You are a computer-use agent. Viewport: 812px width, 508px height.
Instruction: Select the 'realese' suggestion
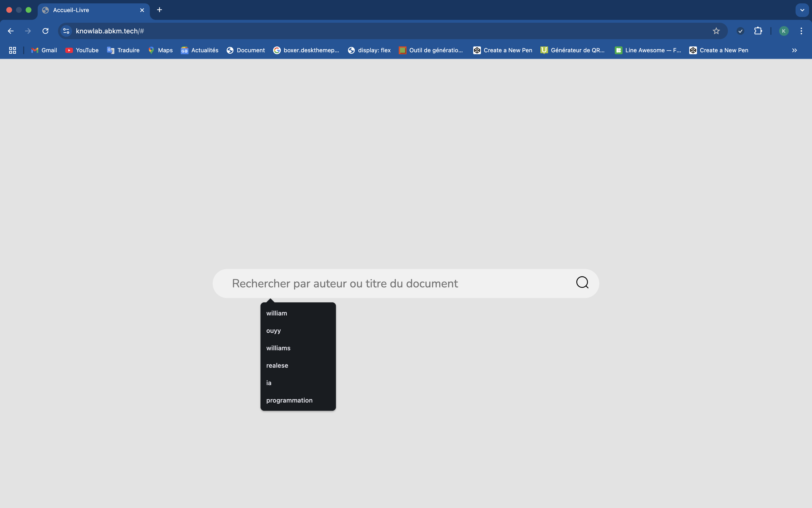pos(298,366)
